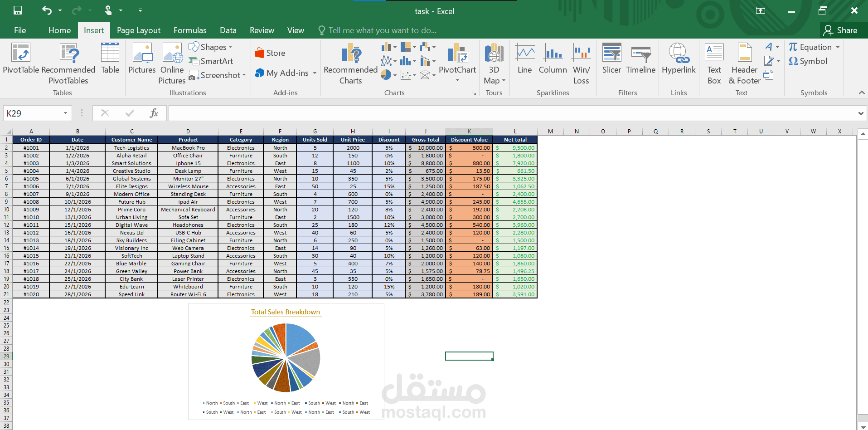This screenshot has width=868, height=430.
Task: Launch 3D Map tours
Action: coord(494,63)
